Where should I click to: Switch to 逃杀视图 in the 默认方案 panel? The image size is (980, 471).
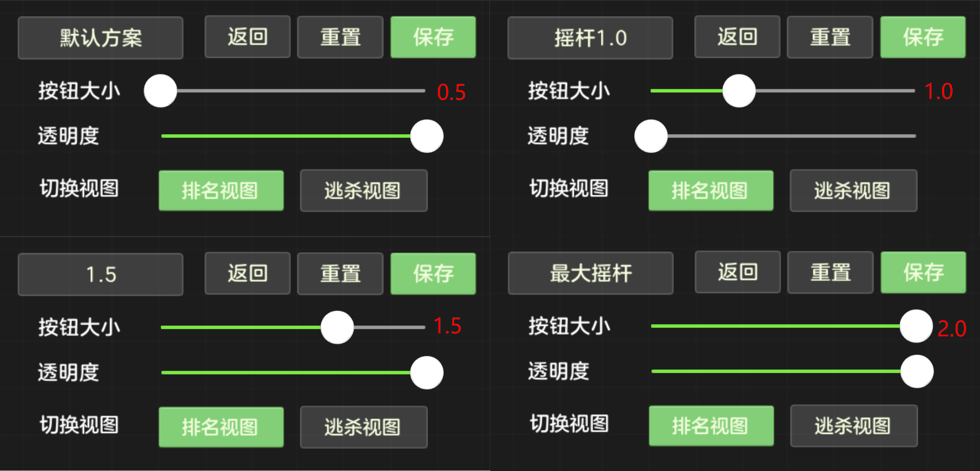[363, 190]
